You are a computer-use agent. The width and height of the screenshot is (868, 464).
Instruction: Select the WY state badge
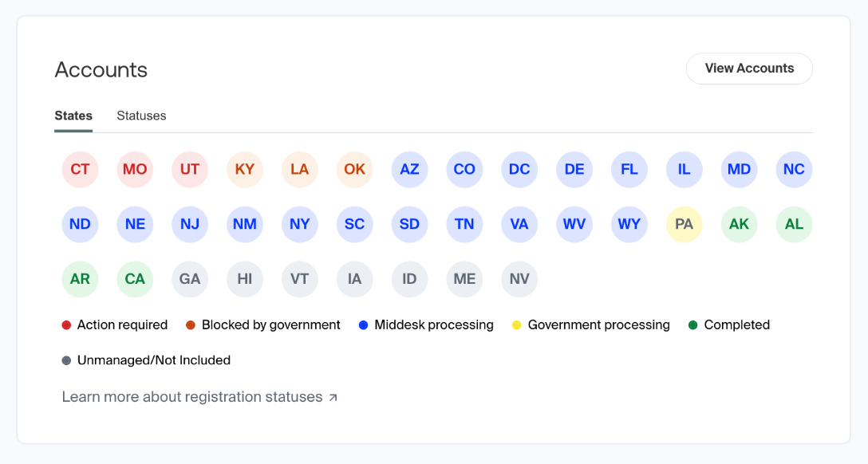click(629, 224)
